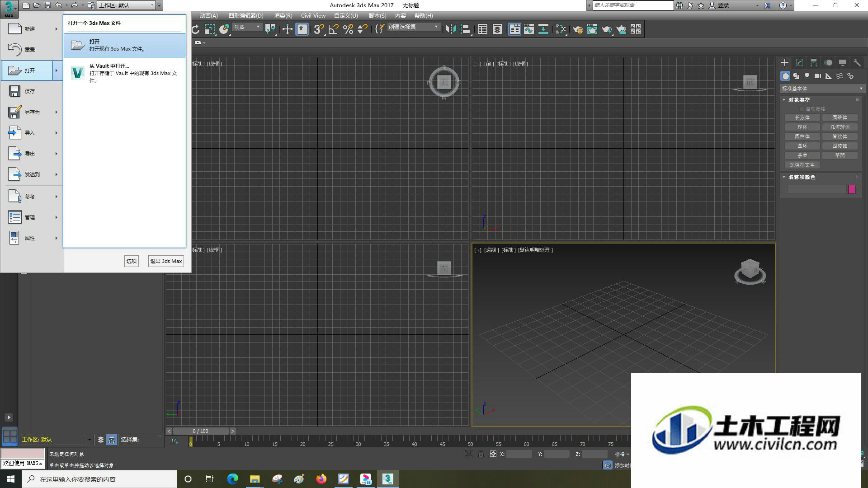This screenshot has height=488, width=868.
Task: Collapse the 对象类型 rollout
Action: [x=784, y=100]
